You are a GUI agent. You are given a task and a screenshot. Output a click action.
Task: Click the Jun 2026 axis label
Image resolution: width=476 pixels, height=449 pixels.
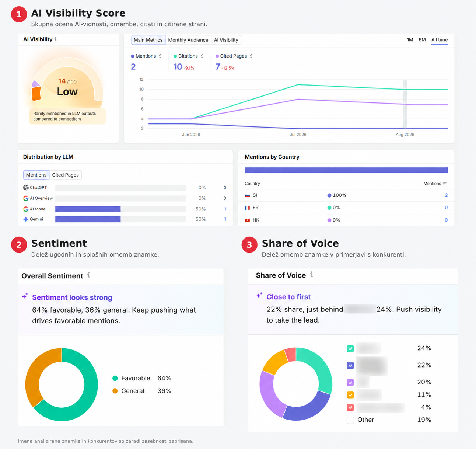[191, 135]
